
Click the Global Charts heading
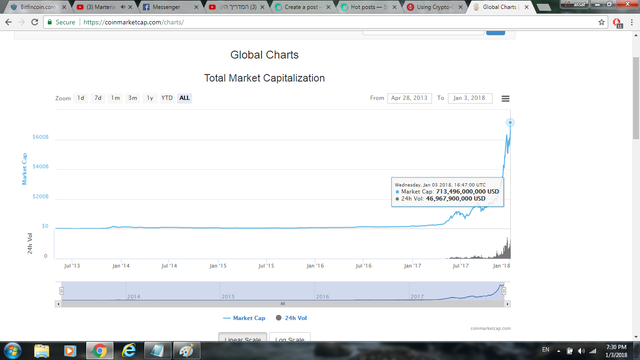(264, 55)
